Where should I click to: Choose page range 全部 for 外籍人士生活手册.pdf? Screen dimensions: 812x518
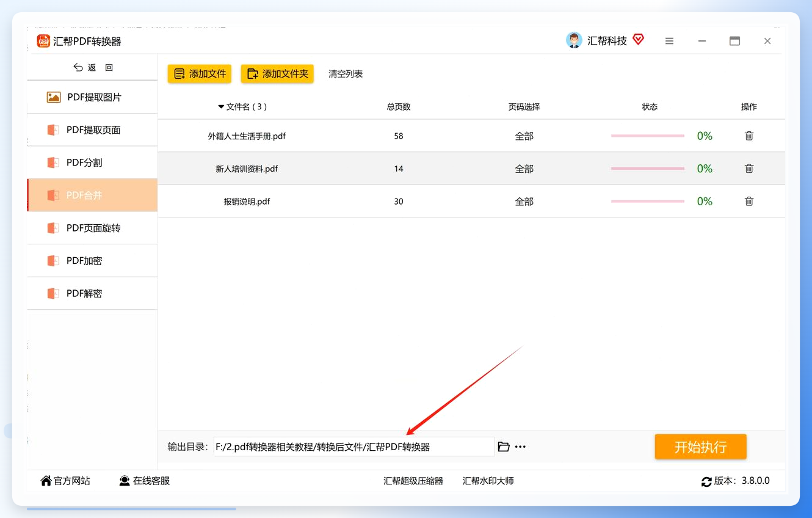pyautogui.click(x=524, y=136)
